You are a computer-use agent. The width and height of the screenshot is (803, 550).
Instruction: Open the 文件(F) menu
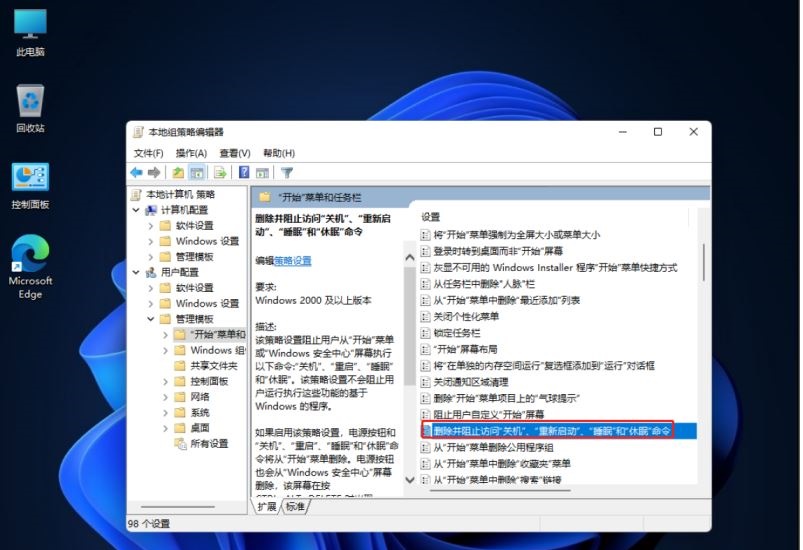click(149, 153)
